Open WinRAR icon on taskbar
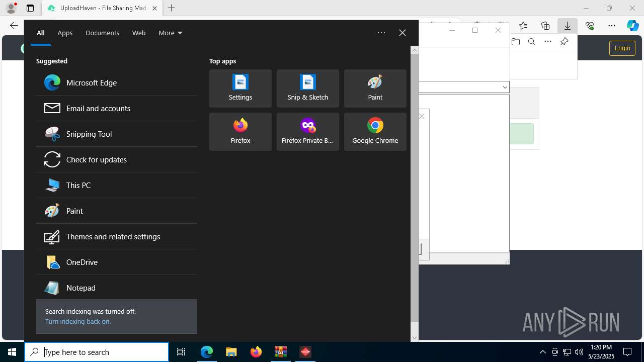The width and height of the screenshot is (644, 362). click(281, 352)
